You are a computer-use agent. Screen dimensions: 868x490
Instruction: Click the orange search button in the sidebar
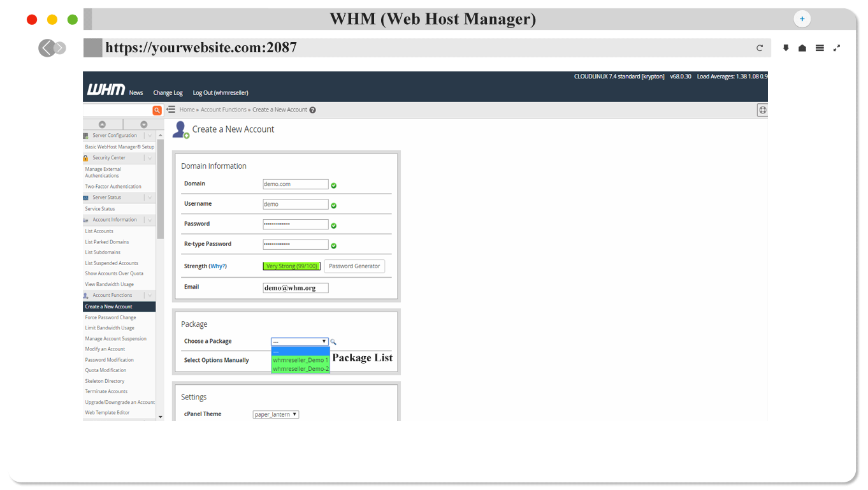pyautogui.click(x=157, y=110)
